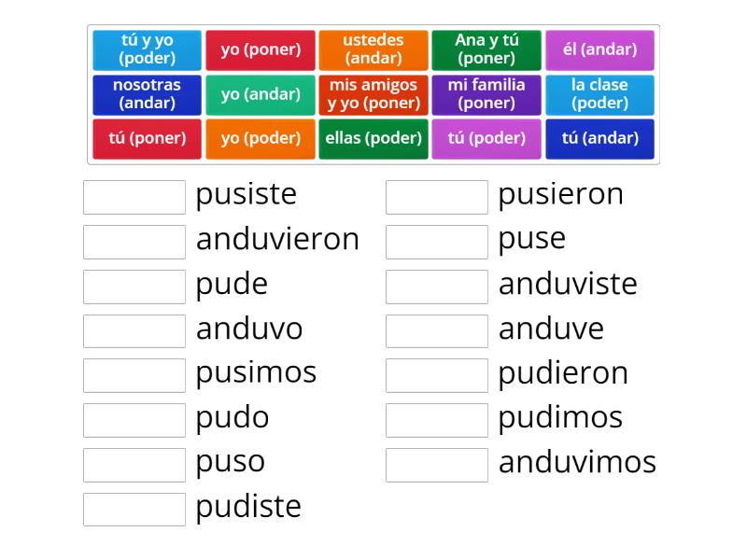This screenshot has height=560, width=747.
Task: Choose the blue 'tú (andar)' tile
Action: click(x=599, y=138)
